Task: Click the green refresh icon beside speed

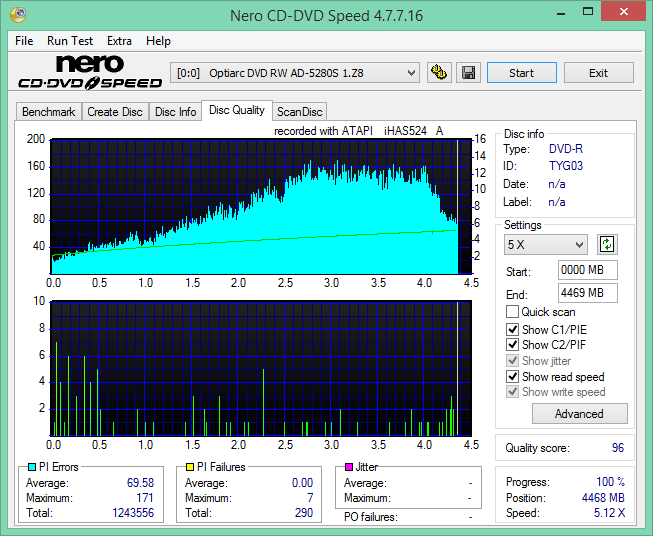Action: [607, 244]
